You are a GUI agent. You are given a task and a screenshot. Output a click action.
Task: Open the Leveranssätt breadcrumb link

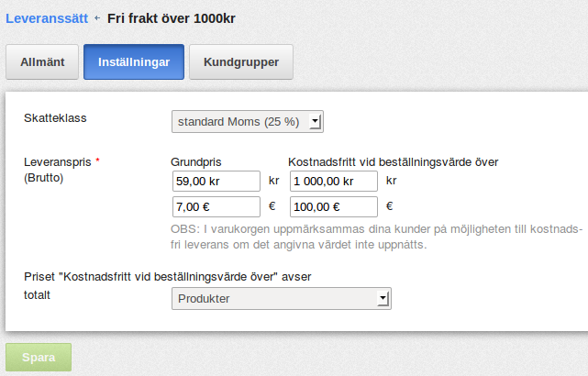point(46,18)
